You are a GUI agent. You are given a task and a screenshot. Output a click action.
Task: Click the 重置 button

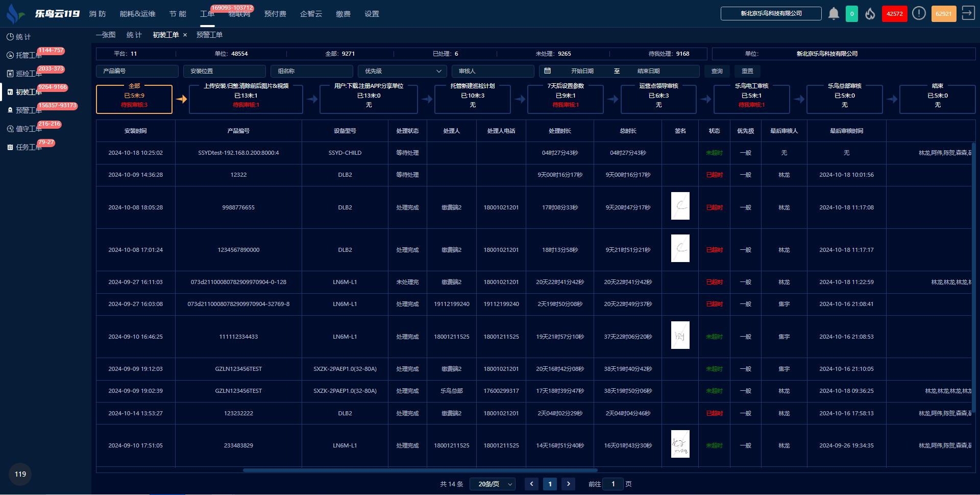pyautogui.click(x=747, y=71)
